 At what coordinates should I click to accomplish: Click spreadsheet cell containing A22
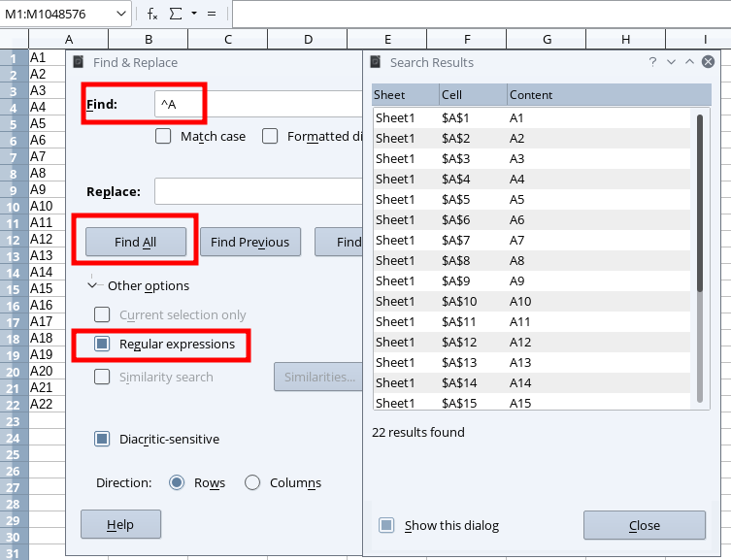47,404
